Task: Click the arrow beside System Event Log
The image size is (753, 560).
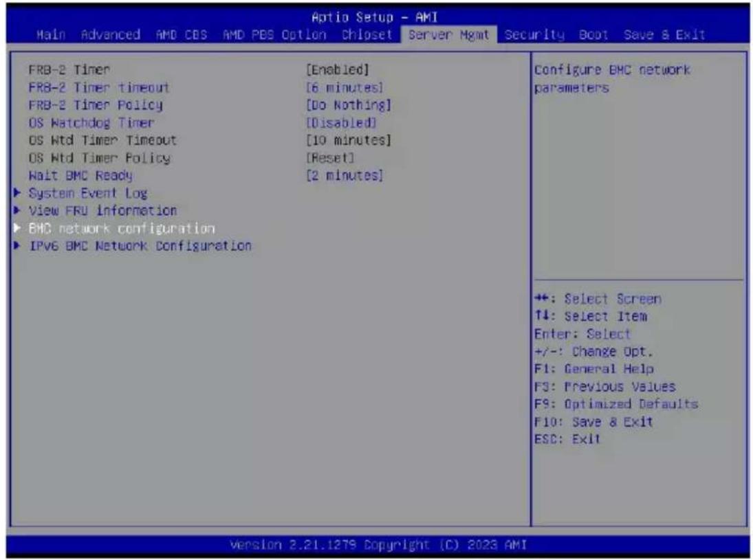Action: [17, 193]
